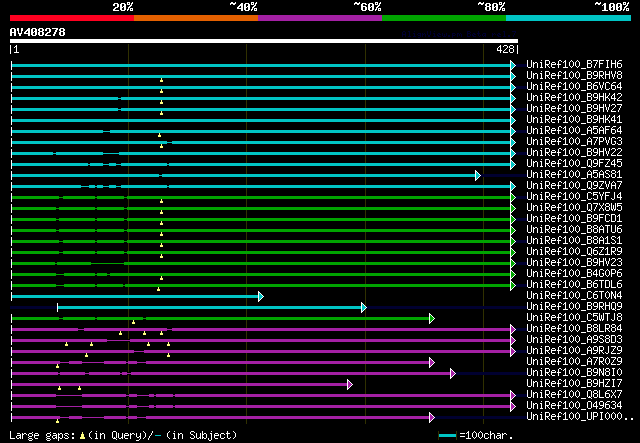Screen dimensions: 640x443
Task: Click the cyan alignment bar of B9RHQ9
Action: (209, 307)
